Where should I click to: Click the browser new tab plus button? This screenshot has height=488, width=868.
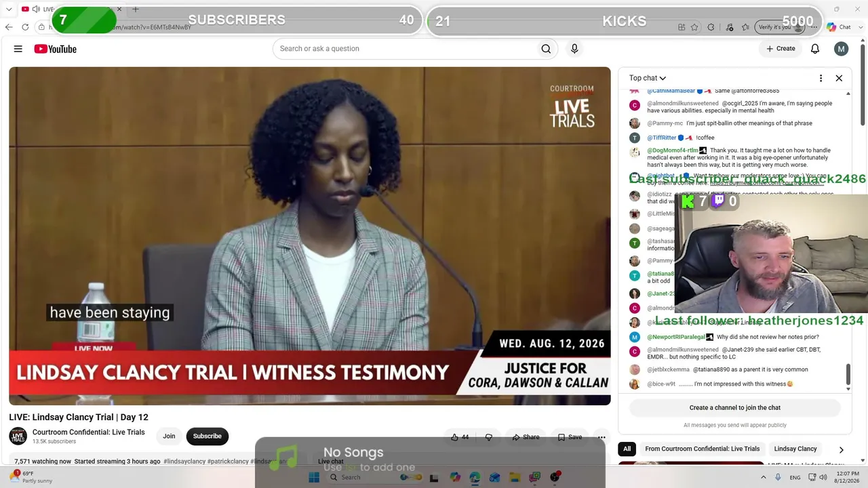(135, 9)
